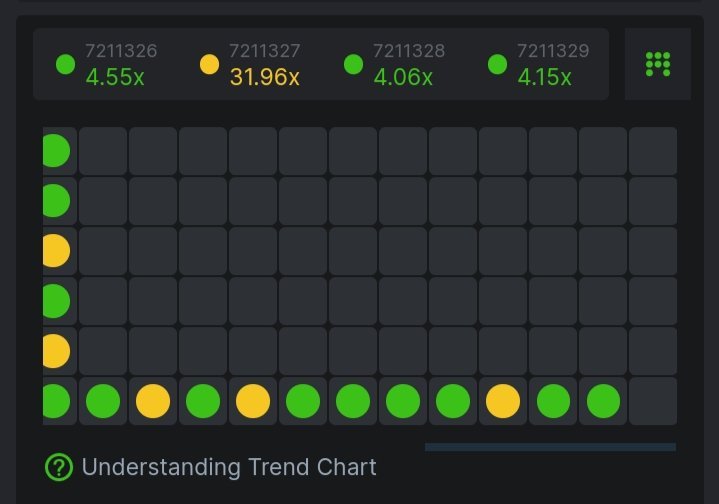Select last green dot in bottom row
719x504 pixels.
(x=603, y=401)
